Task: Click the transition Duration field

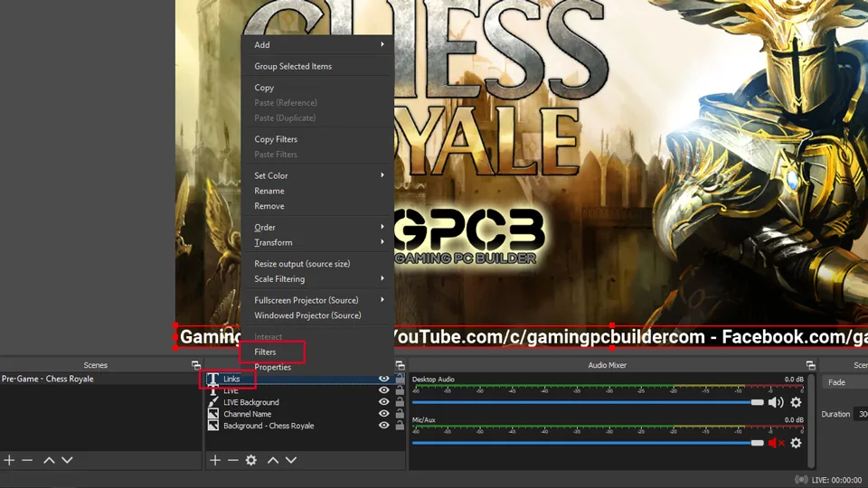Action: tap(861, 414)
